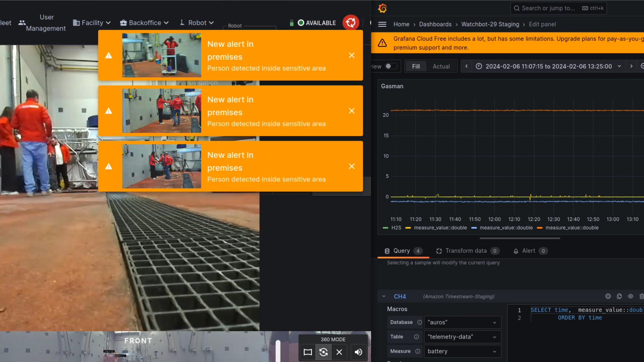
Task: Open the Grafana hamburger menu
Action: [382, 24]
